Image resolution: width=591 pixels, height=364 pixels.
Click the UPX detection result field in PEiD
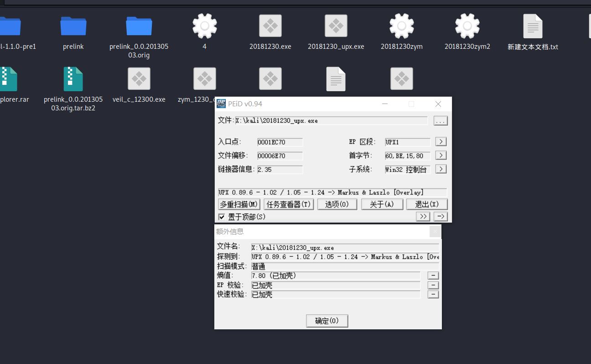tap(332, 192)
